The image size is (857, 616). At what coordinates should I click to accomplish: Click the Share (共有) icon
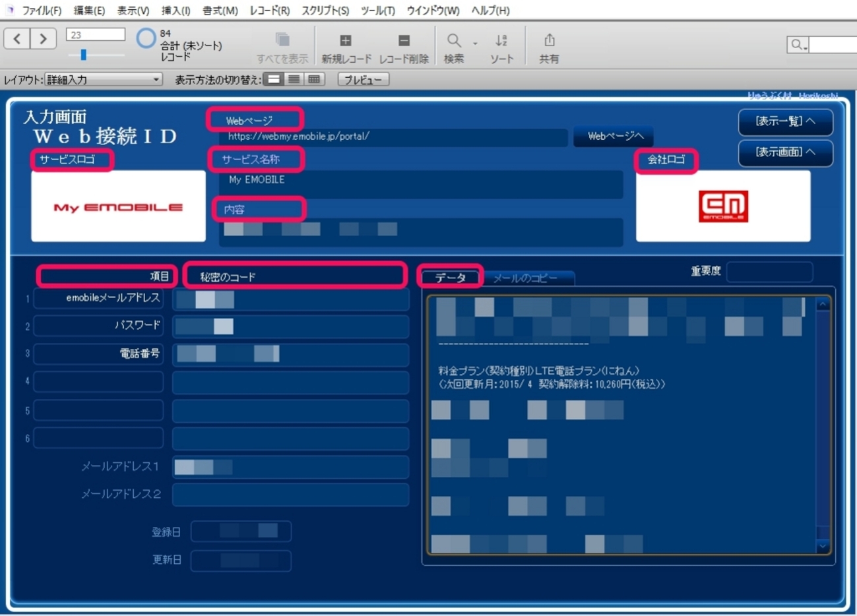pos(549,40)
